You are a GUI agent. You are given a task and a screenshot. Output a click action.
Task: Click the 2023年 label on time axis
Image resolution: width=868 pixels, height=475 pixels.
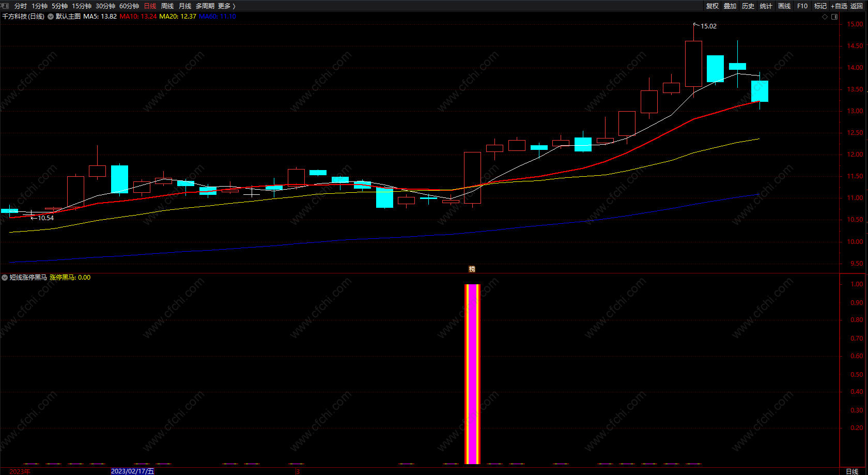coord(20,471)
